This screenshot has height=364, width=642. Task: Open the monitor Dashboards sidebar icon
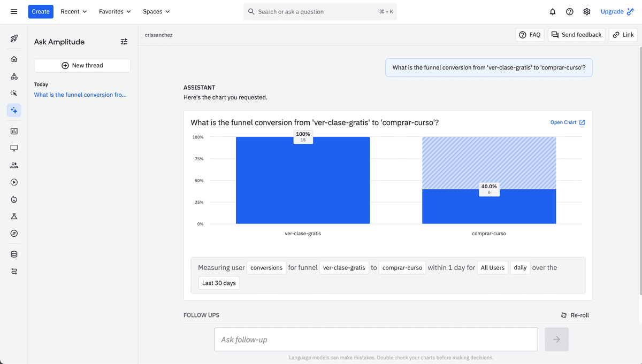[x=14, y=148]
